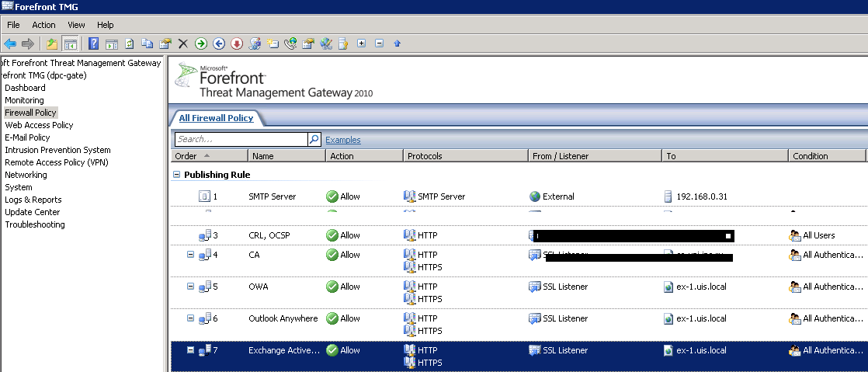The width and height of the screenshot is (868, 372).
Task: Click the Up One Level folder icon
Action: coord(52,43)
